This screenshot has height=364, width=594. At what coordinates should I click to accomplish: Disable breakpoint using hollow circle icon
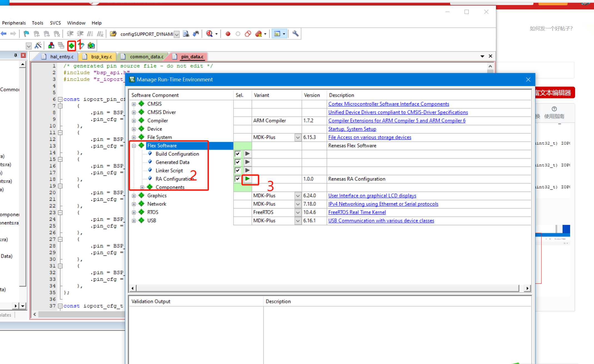(x=238, y=34)
